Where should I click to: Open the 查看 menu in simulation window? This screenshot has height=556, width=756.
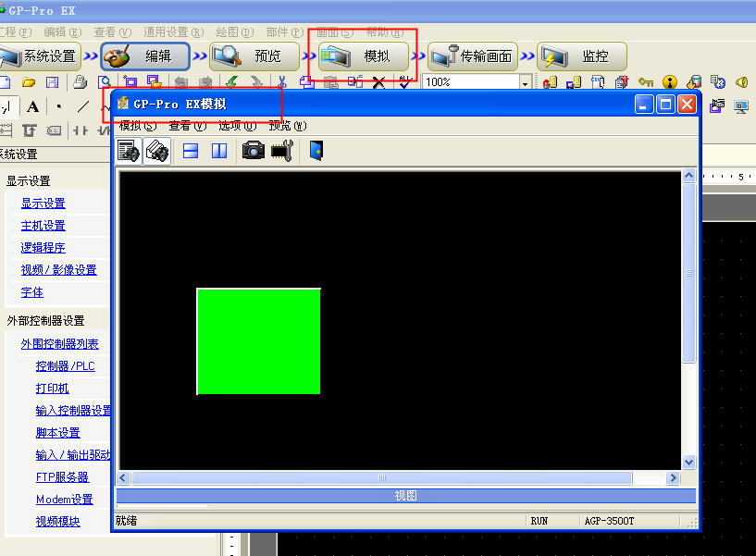(187, 126)
